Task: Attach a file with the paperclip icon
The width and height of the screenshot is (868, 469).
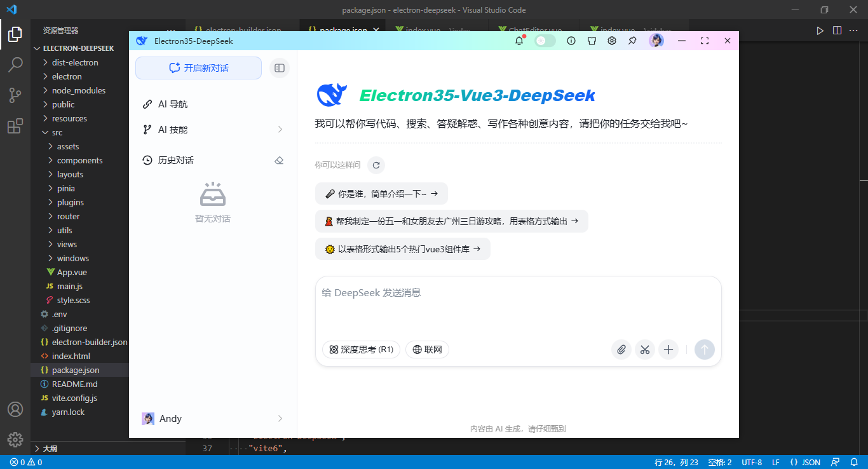Action: (x=621, y=350)
